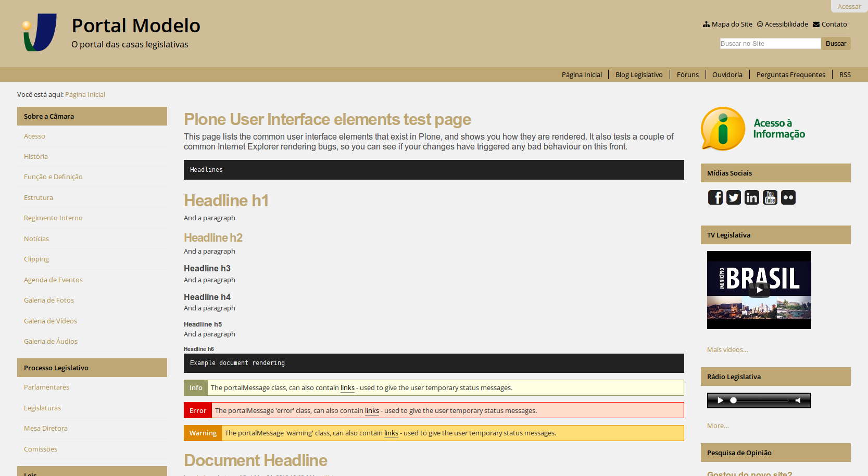This screenshot has height=476, width=868.
Task: Click the Portal Modelo site title
Action: tap(136, 26)
